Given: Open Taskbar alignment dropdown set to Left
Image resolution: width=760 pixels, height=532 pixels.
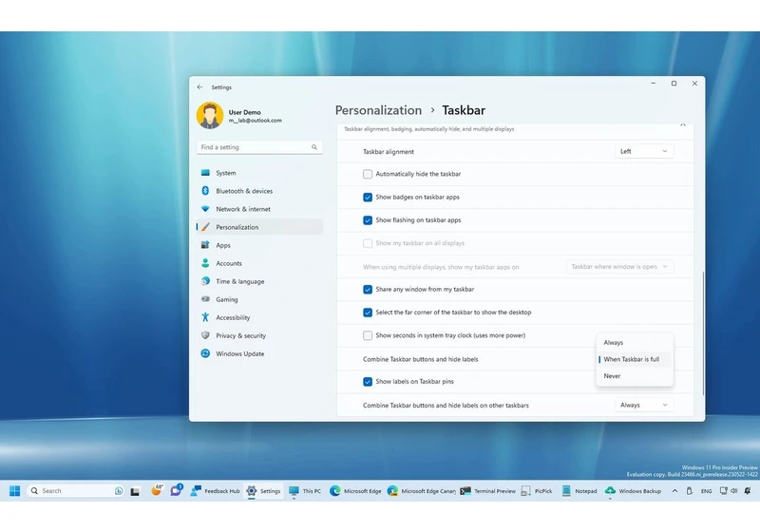Looking at the screenshot, I should point(644,151).
